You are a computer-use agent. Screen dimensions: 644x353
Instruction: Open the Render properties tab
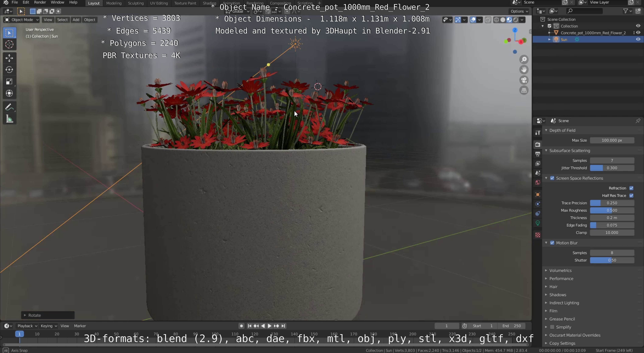tap(538, 145)
